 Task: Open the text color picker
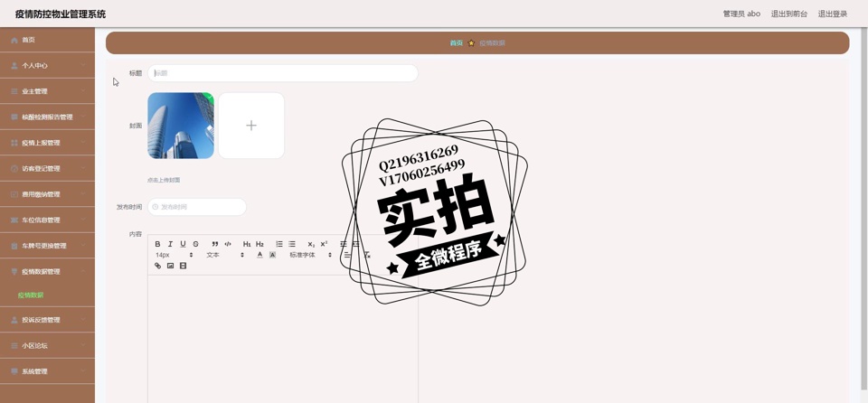pyautogui.click(x=259, y=255)
